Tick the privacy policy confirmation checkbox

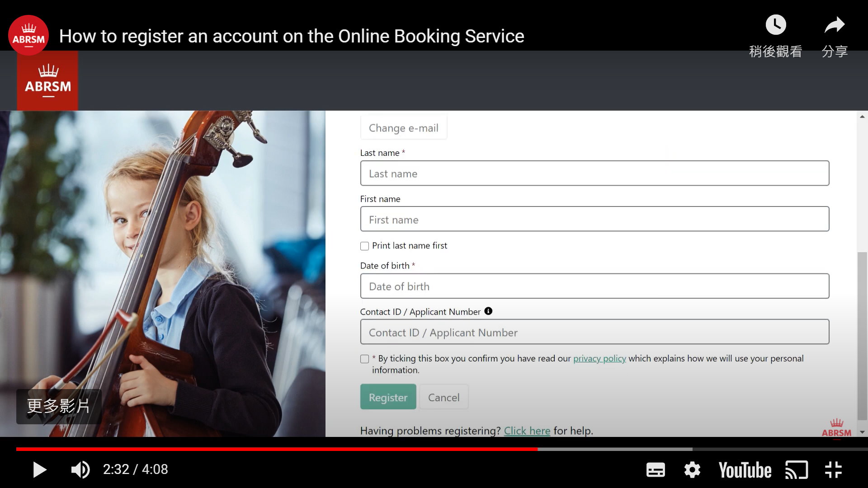(x=364, y=359)
